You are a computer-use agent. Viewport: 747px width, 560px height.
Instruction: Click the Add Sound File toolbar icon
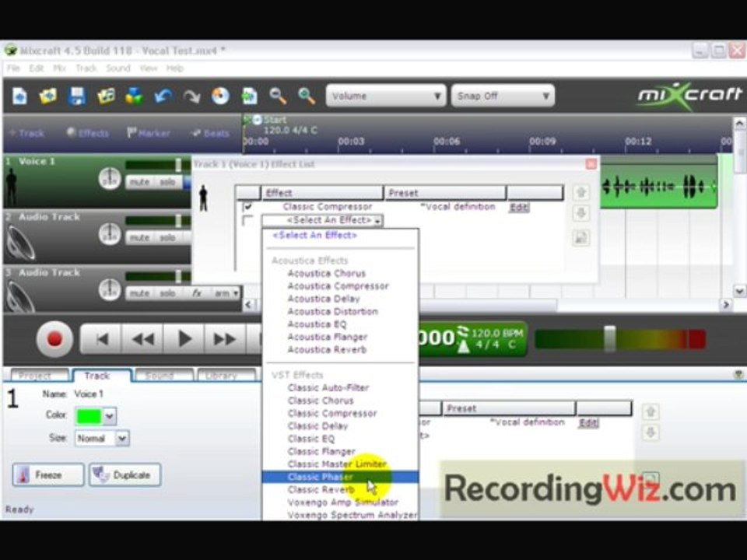click(x=106, y=96)
